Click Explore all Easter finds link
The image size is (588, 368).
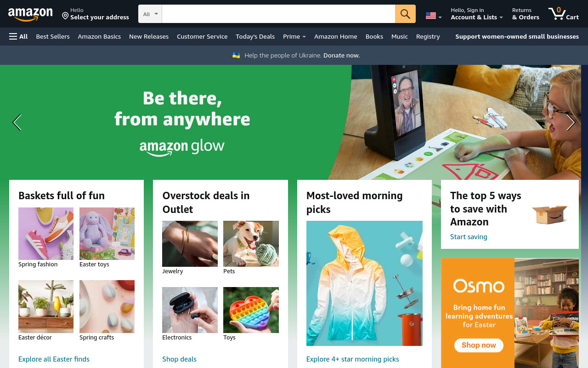pyautogui.click(x=54, y=359)
